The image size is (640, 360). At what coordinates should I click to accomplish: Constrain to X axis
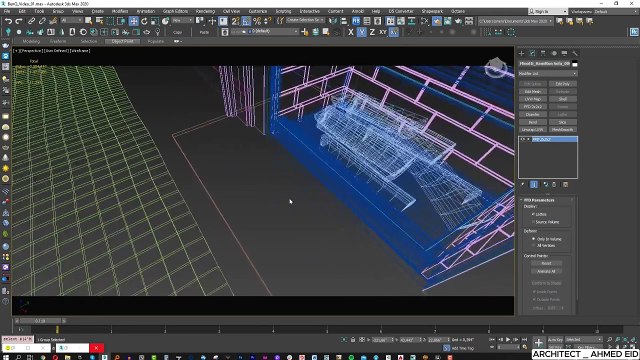pos(351,32)
